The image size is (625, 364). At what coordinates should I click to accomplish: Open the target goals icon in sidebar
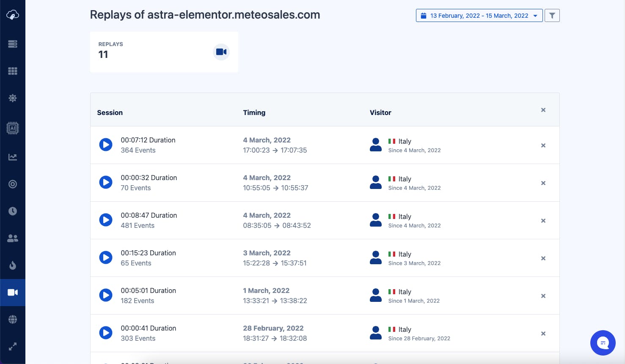click(13, 184)
